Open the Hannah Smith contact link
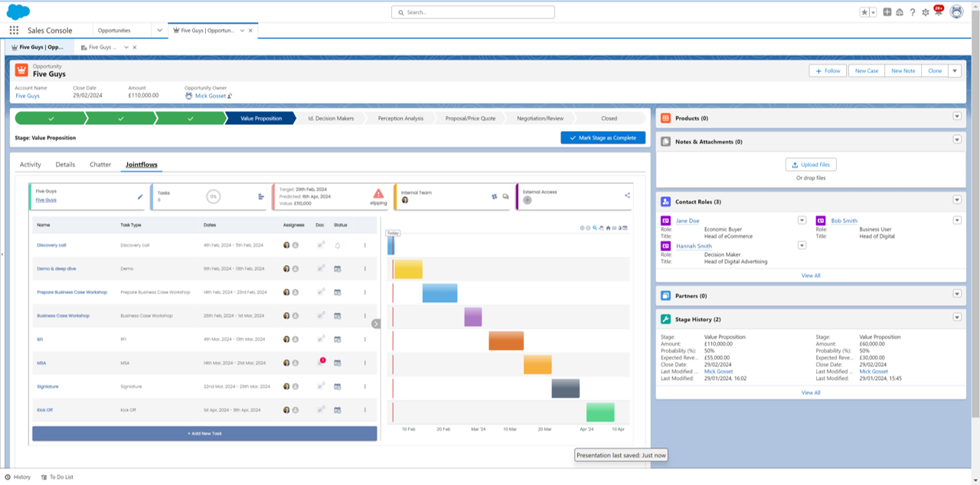 pos(694,246)
